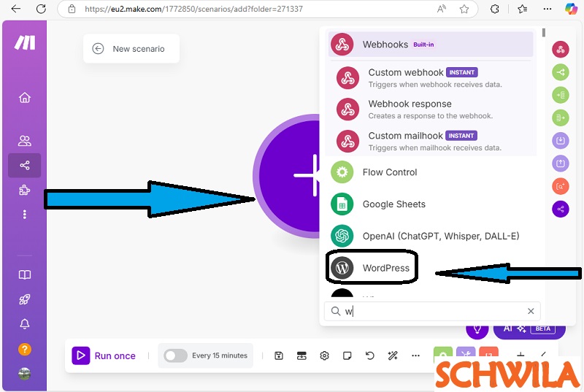Open the orange Help question mark
The width and height of the screenshot is (584, 392).
[25, 349]
